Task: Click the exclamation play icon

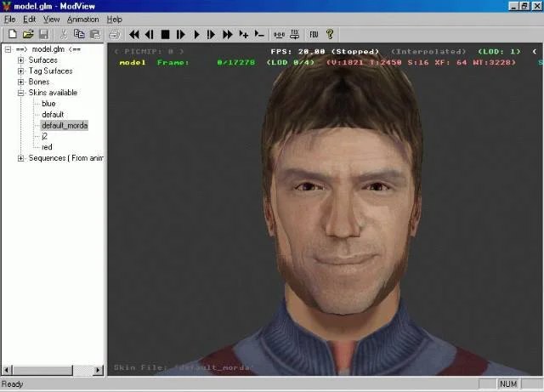Action: (211, 34)
